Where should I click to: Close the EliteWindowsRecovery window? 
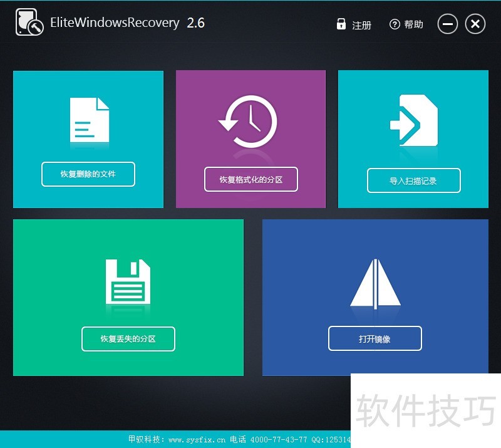[x=475, y=24]
